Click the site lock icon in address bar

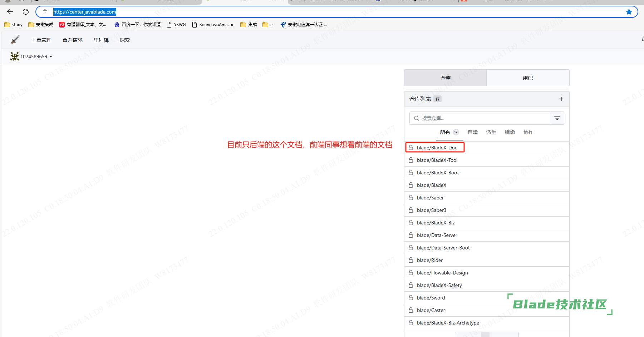coord(45,12)
